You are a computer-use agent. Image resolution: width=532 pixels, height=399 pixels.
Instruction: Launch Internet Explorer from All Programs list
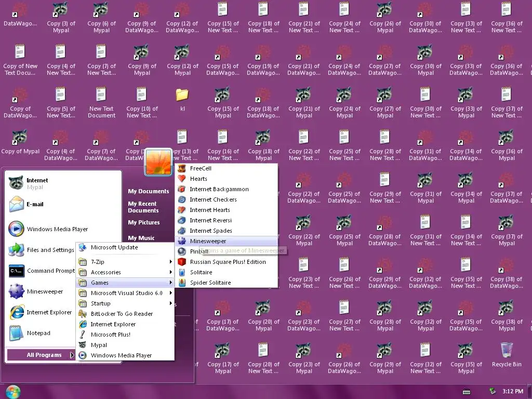tap(125, 324)
